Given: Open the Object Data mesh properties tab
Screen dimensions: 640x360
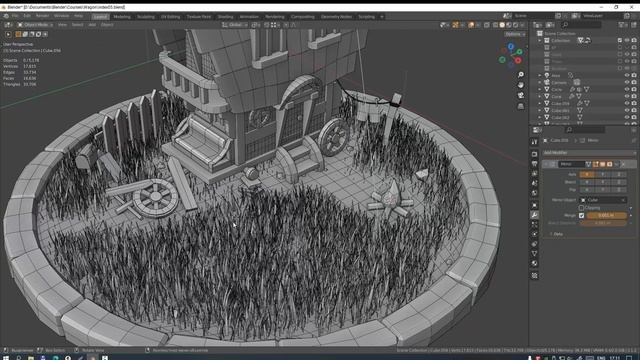Looking at the screenshot, I should (534, 254).
